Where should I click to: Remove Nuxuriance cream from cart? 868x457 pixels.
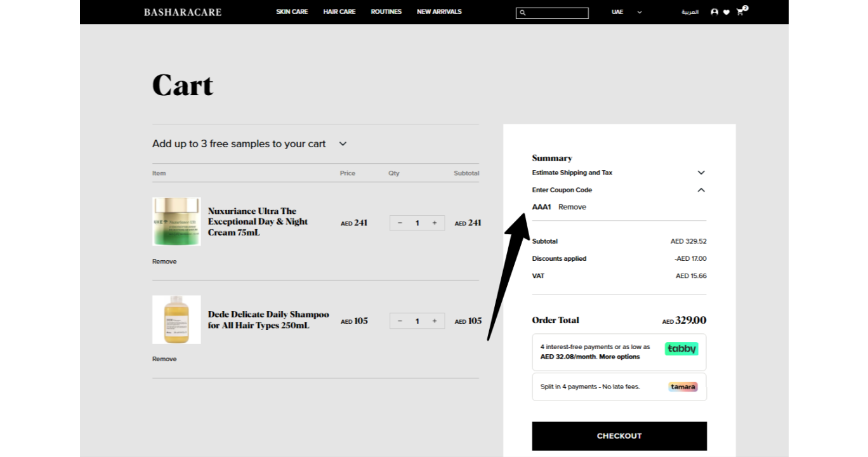pyautogui.click(x=164, y=262)
